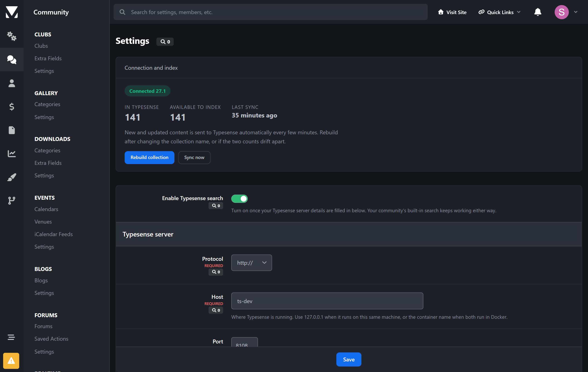Click search badge under Enable Typesense search
This screenshot has height=372, width=588.
click(x=216, y=206)
